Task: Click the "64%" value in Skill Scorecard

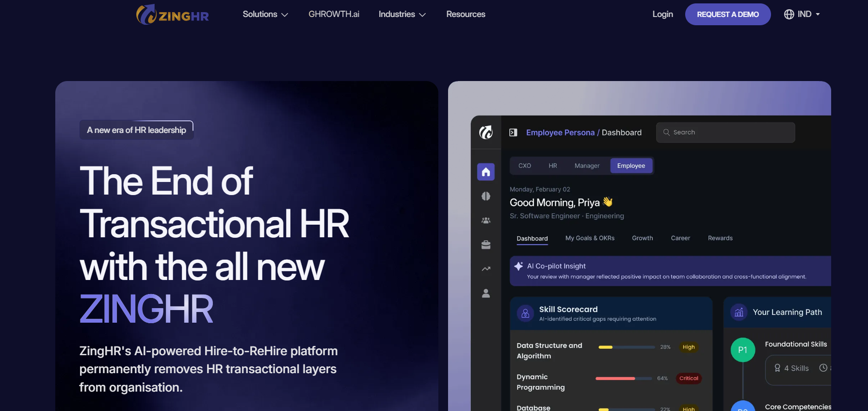Action: [x=662, y=378]
